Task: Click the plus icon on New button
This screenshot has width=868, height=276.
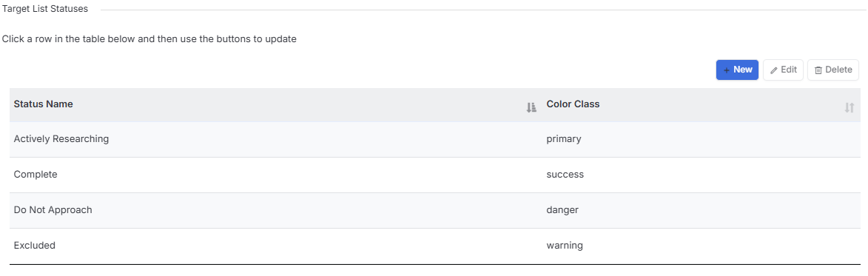Action: tap(727, 70)
